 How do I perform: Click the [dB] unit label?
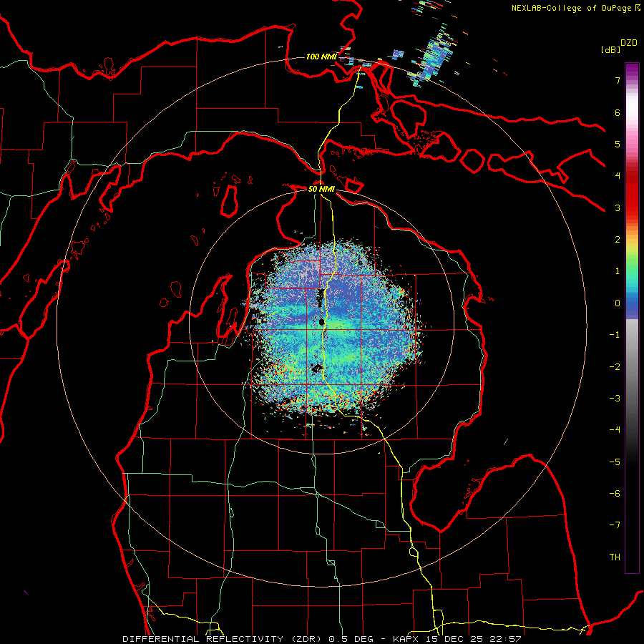[x=610, y=49]
